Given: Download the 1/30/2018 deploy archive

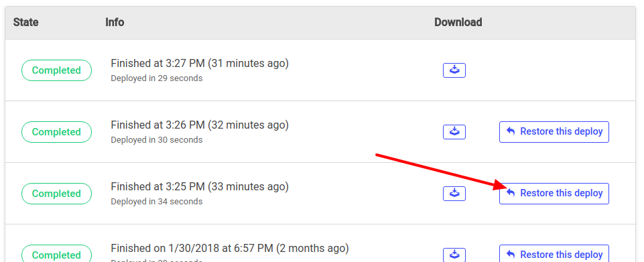Looking at the screenshot, I should (454, 255).
